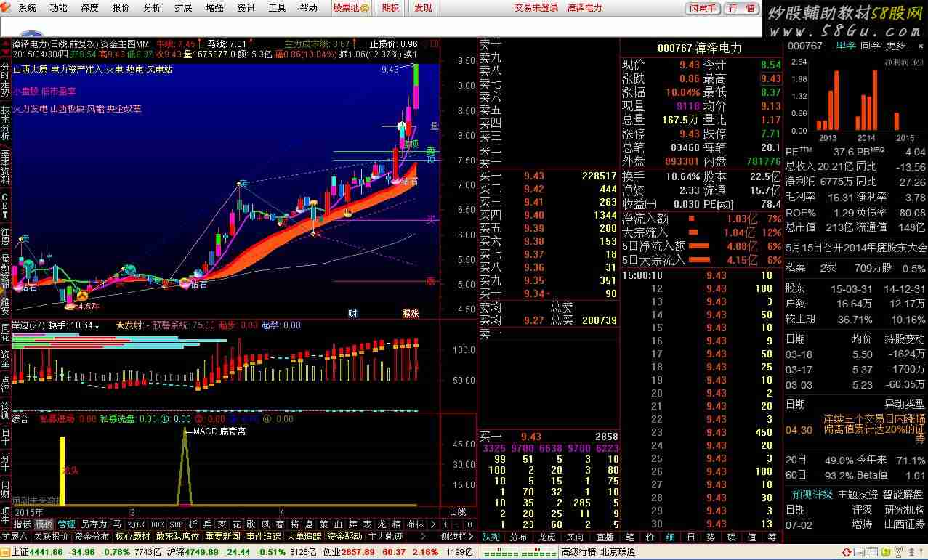Expand the indicator bar scroll arrow
The image size is (928, 560).
[434, 524]
